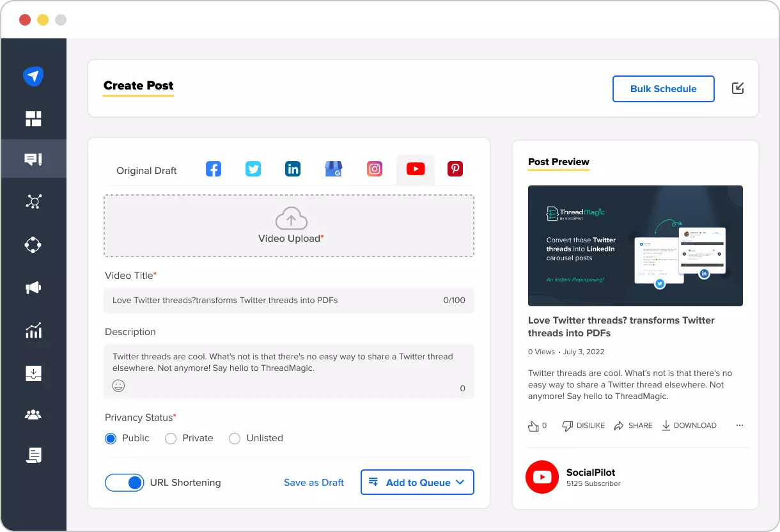
Task: Select the Pinterest icon tab
Action: pyautogui.click(x=455, y=169)
